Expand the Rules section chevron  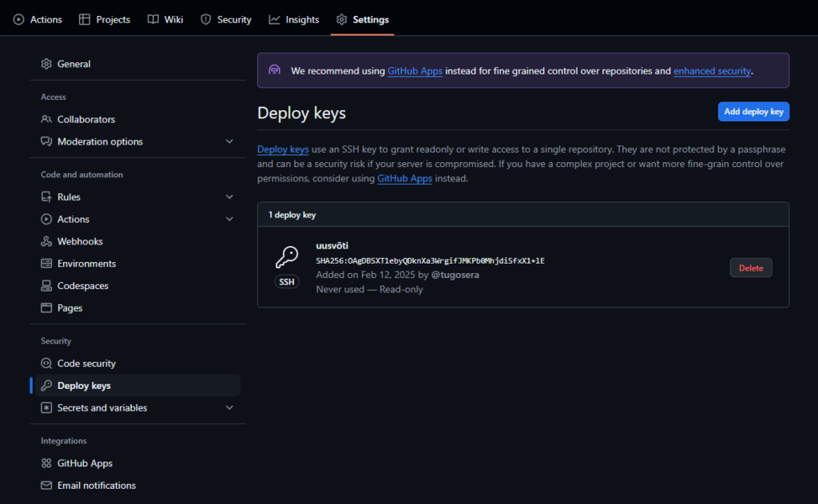(x=229, y=196)
